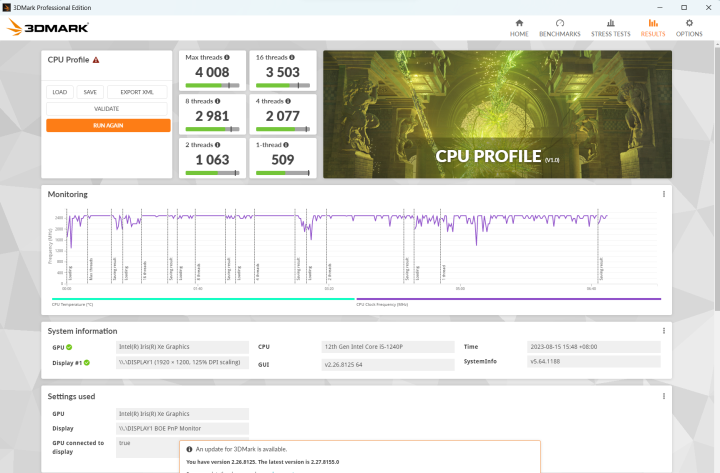Open the Settings used three-dot menu

point(664,396)
